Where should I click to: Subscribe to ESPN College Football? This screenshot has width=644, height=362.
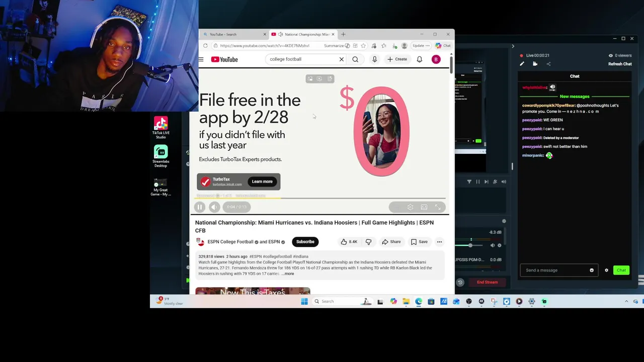(305, 242)
